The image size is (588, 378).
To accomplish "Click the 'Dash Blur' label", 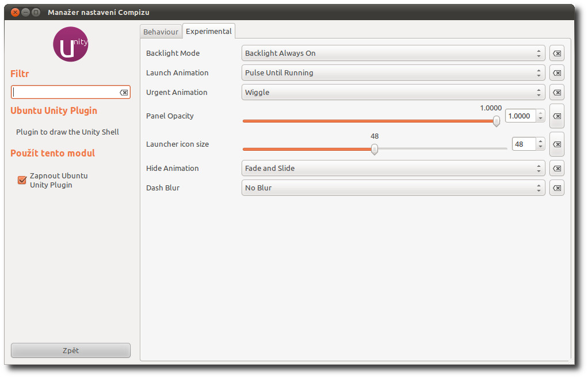I will [163, 188].
